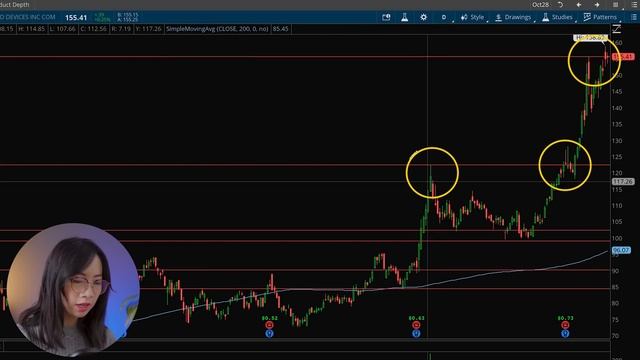Click the price axis expand arrow icon

tap(617, 29)
